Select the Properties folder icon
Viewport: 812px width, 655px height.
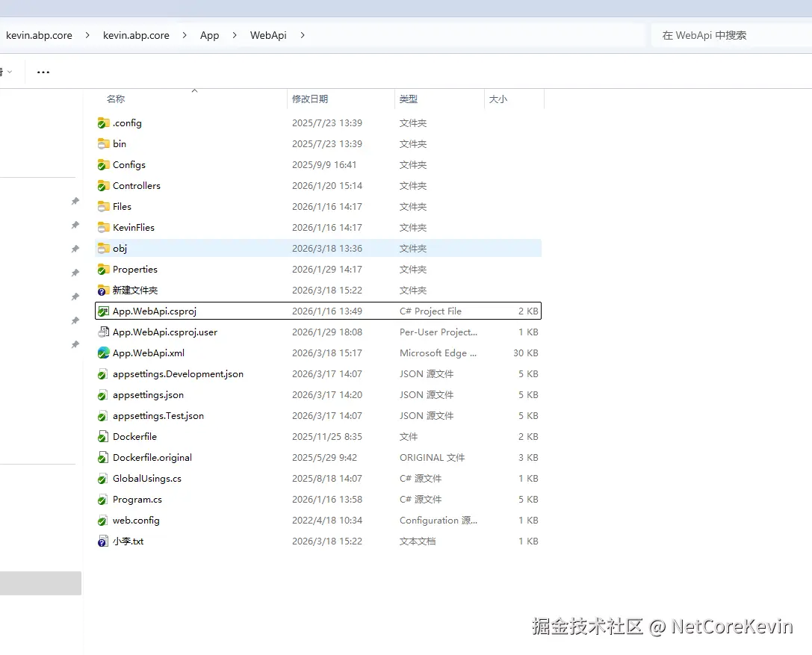coord(104,270)
